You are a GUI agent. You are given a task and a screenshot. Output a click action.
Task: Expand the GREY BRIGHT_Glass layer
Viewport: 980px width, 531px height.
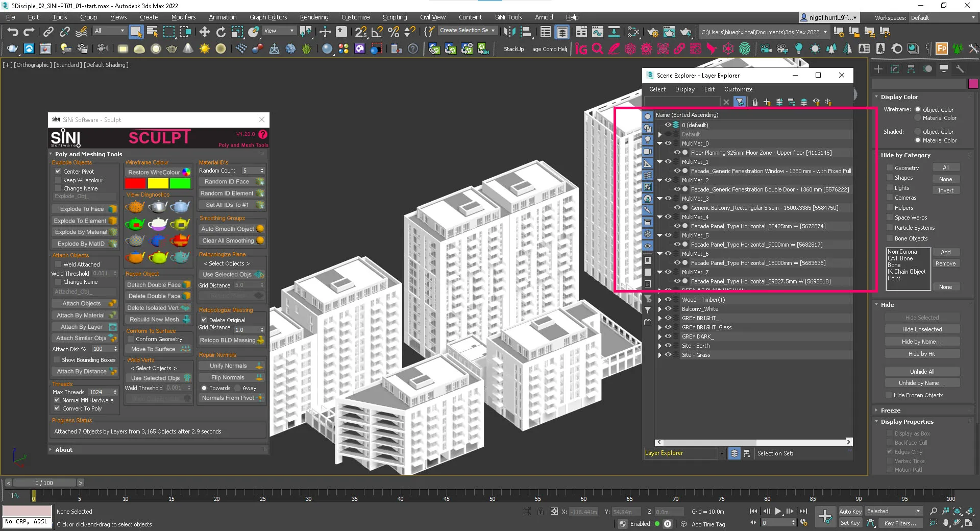tap(659, 327)
